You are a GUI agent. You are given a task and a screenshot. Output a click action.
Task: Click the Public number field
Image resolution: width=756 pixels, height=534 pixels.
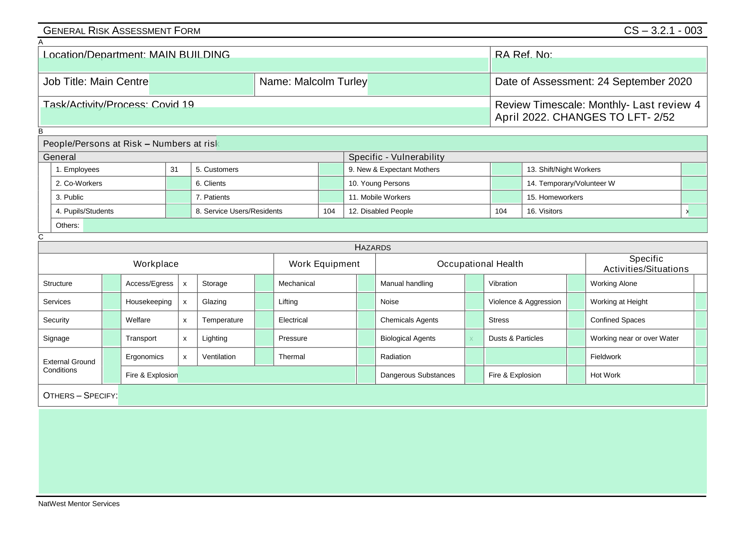(178, 197)
